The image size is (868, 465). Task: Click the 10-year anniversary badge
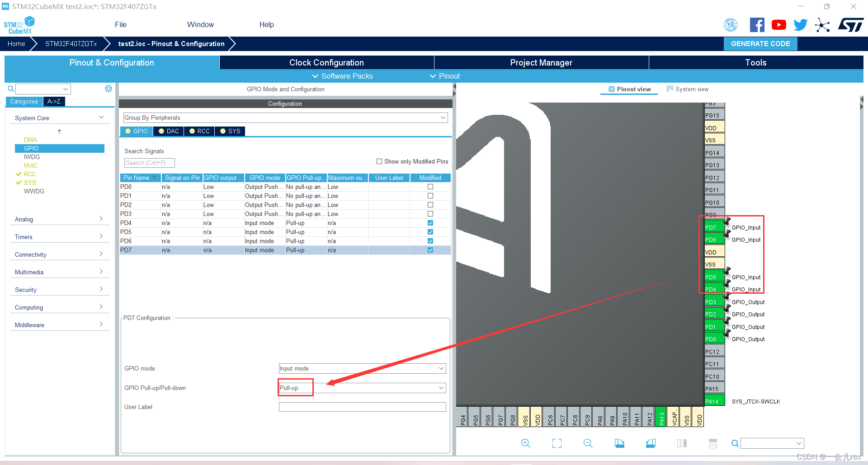point(731,25)
